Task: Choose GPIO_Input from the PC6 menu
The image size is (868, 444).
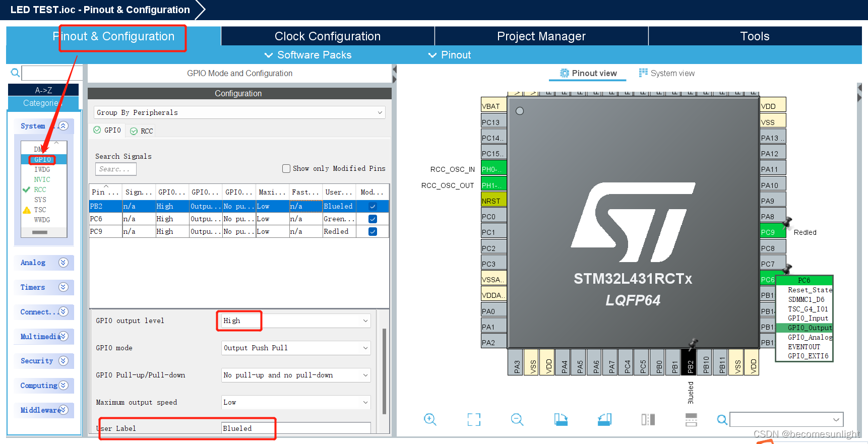Action: point(808,318)
